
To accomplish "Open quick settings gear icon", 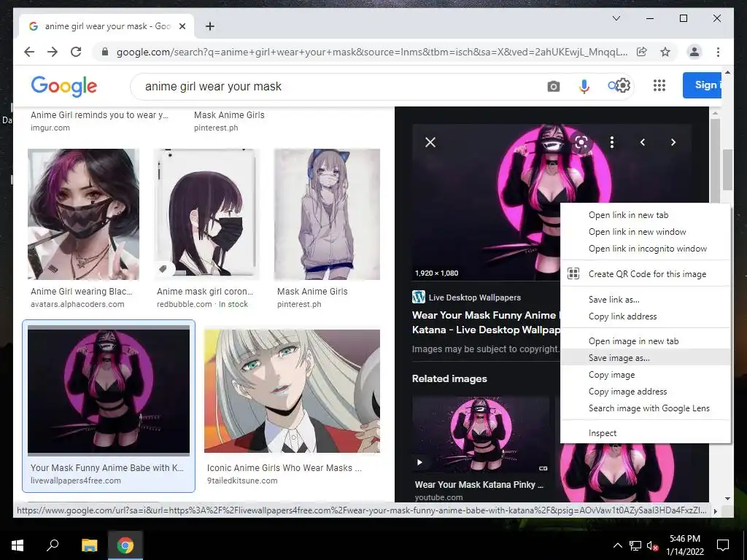I will [x=623, y=86].
